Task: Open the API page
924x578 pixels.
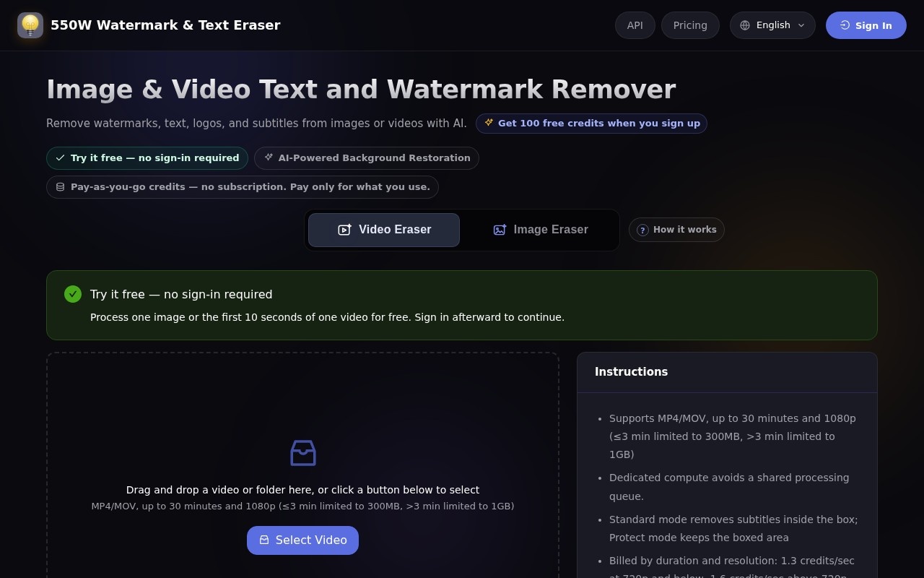Action: pos(635,25)
